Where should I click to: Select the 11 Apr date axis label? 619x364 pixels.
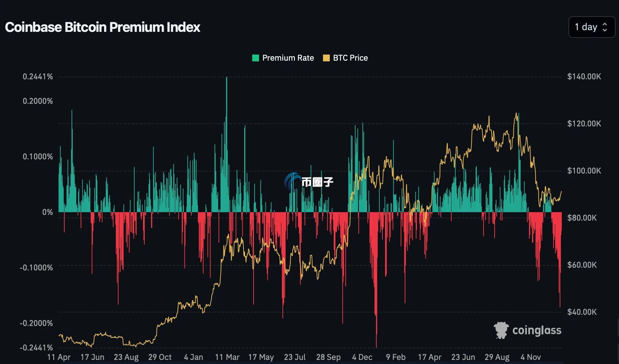tap(59, 357)
